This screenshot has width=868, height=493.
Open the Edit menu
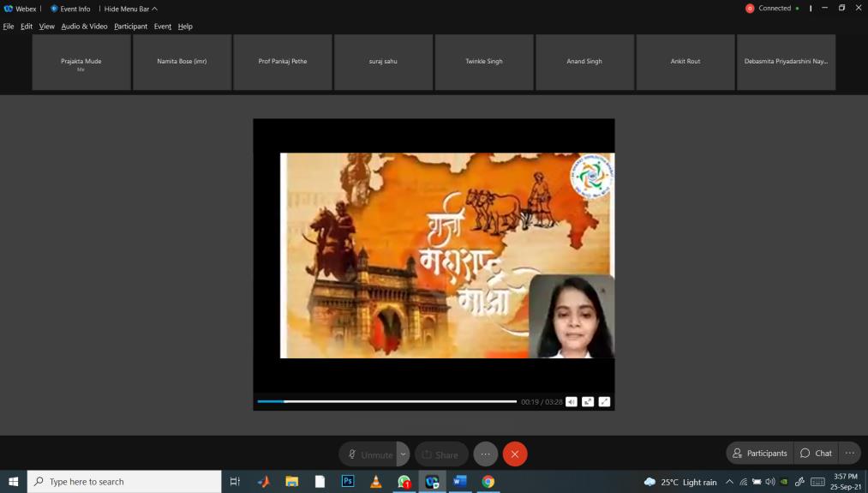[27, 26]
